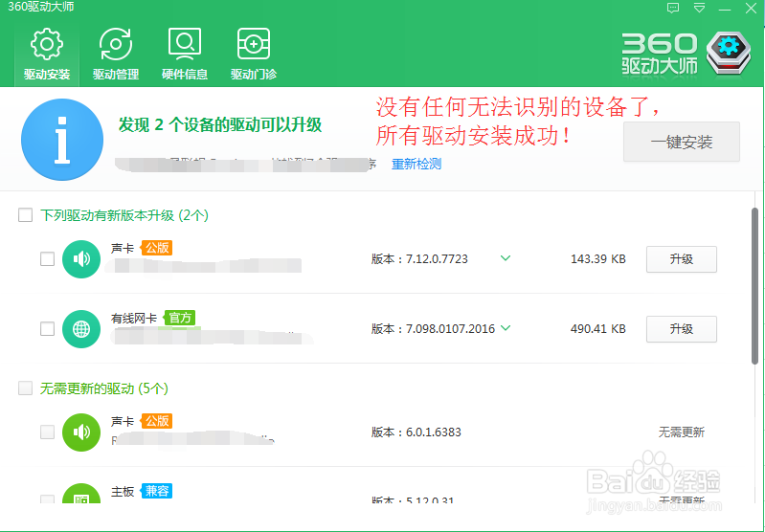Tick the checkbox for sound card 6.0.1.6383
The image size is (765, 532).
(x=47, y=432)
